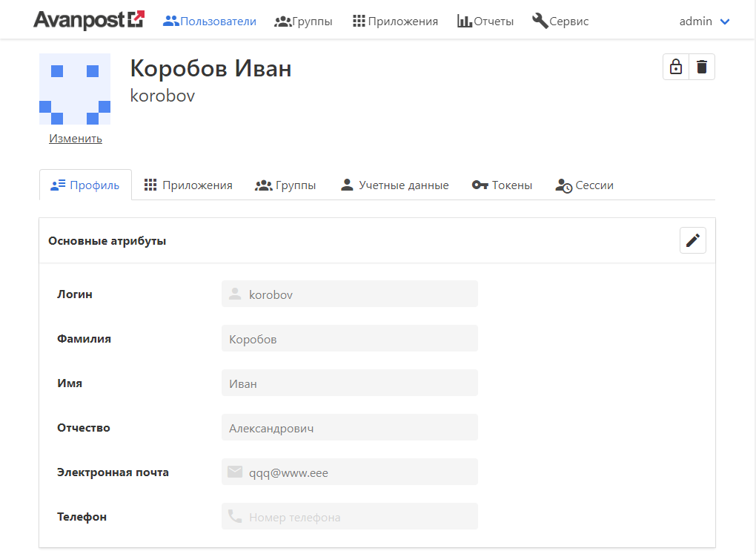
Task: Delete user via trash icon
Action: [x=702, y=67]
